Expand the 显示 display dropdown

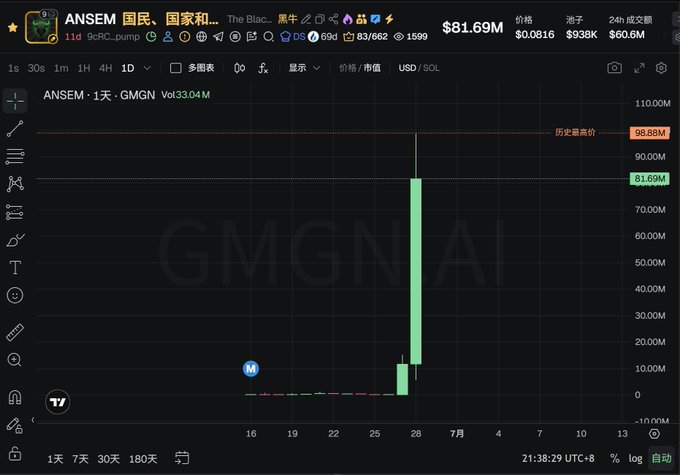tap(304, 68)
